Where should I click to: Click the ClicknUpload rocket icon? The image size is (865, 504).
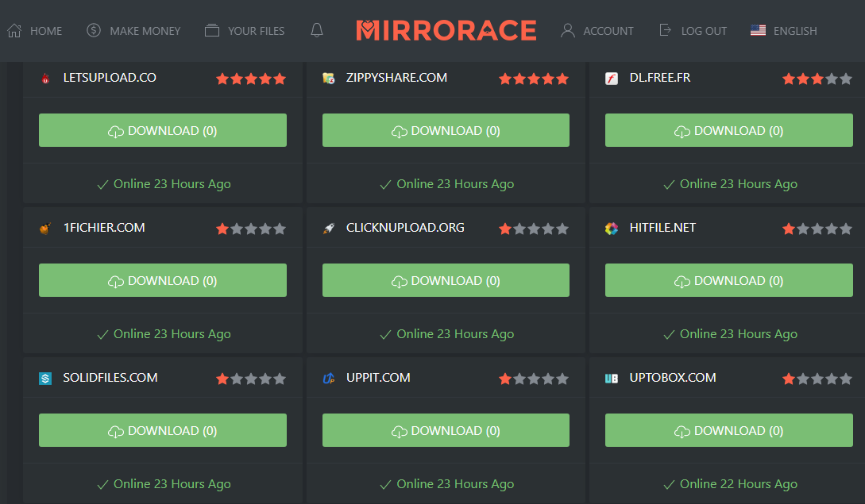click(x=328, y=229)
